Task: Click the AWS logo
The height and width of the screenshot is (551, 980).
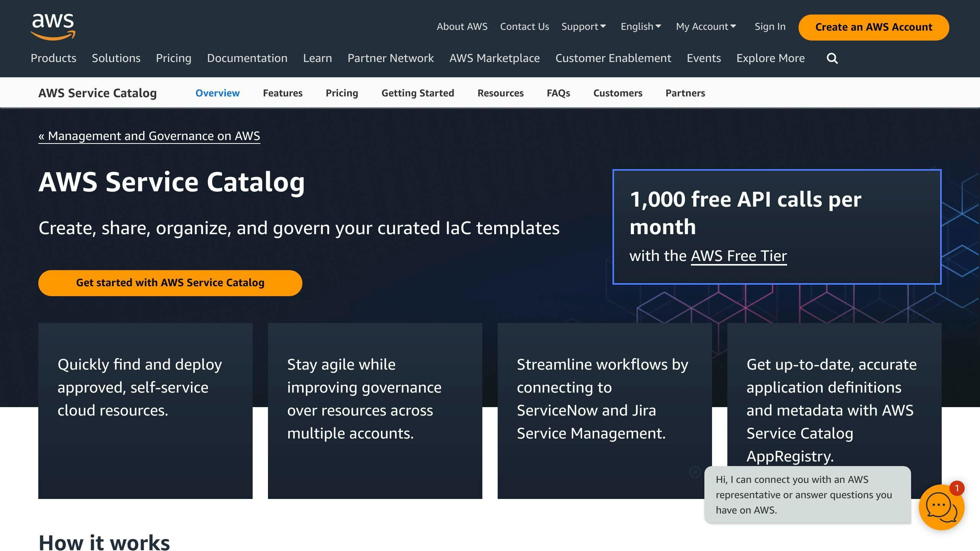Action: pyautogui.click(x=53, y=26)
